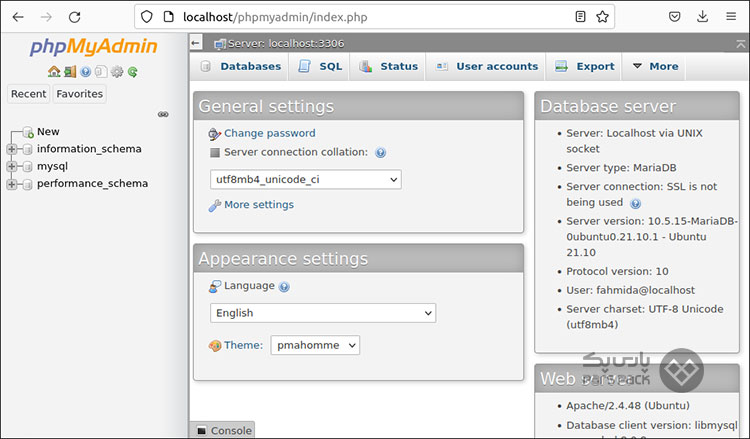
Task: Open the More settings link
Action: [259, 205]
